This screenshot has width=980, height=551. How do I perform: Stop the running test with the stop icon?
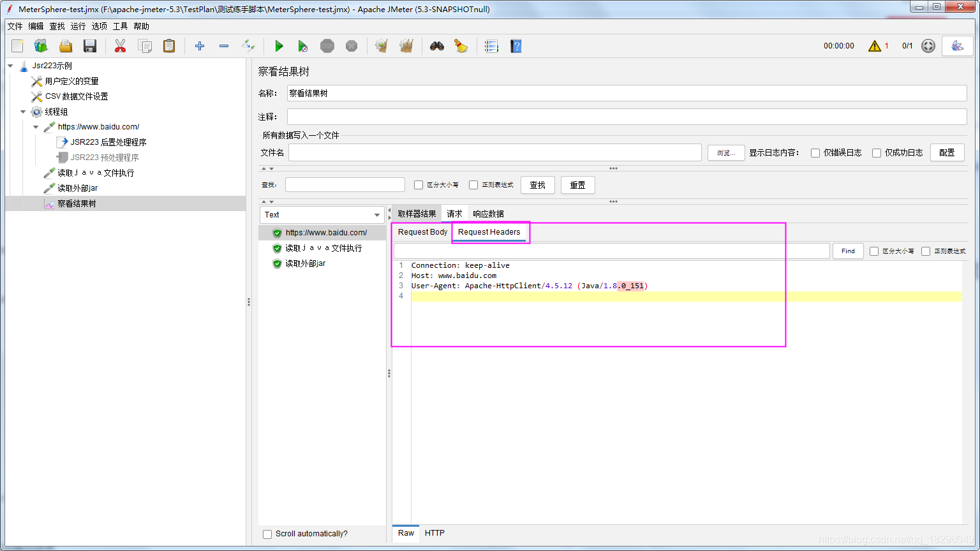(x=327, y=45)
